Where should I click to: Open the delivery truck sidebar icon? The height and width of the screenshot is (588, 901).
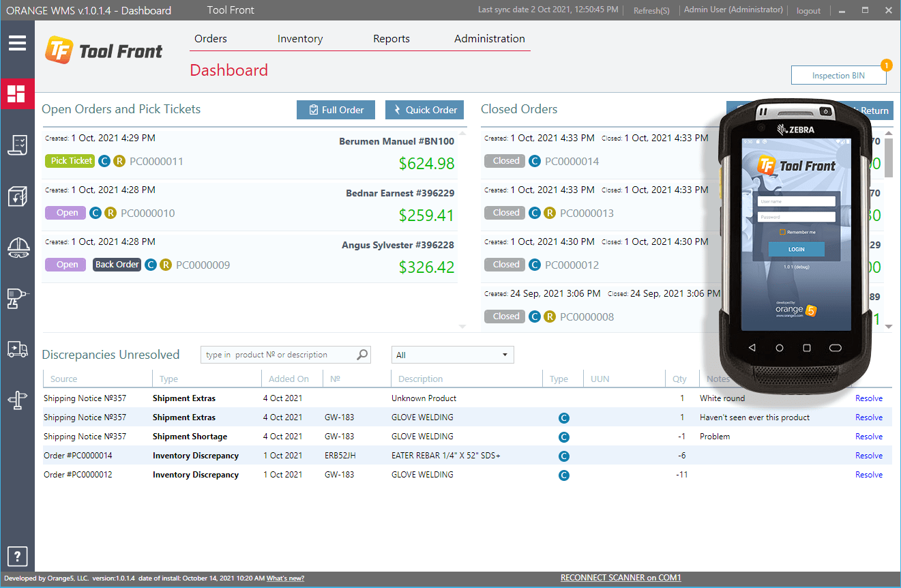pyautogui.click(x=17, y=349)
